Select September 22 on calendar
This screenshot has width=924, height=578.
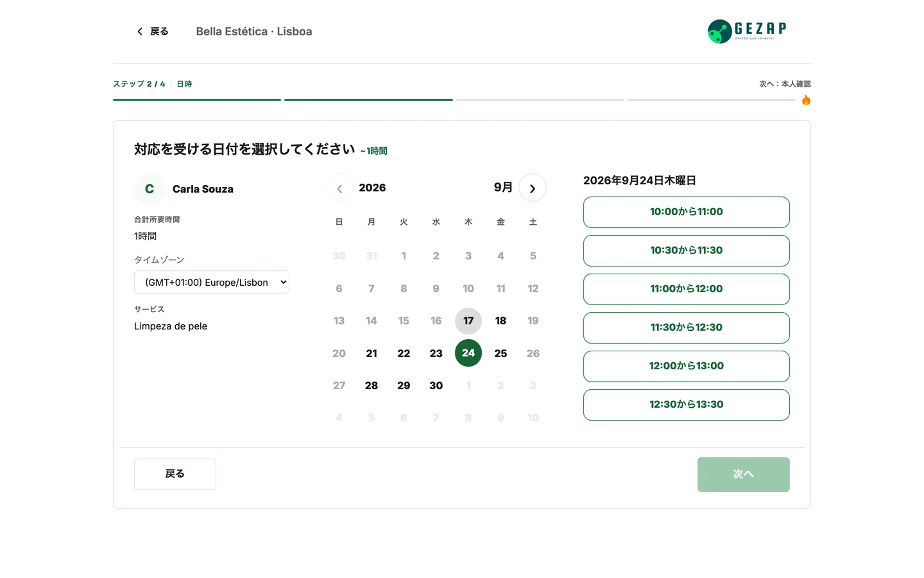click(404, 353)
